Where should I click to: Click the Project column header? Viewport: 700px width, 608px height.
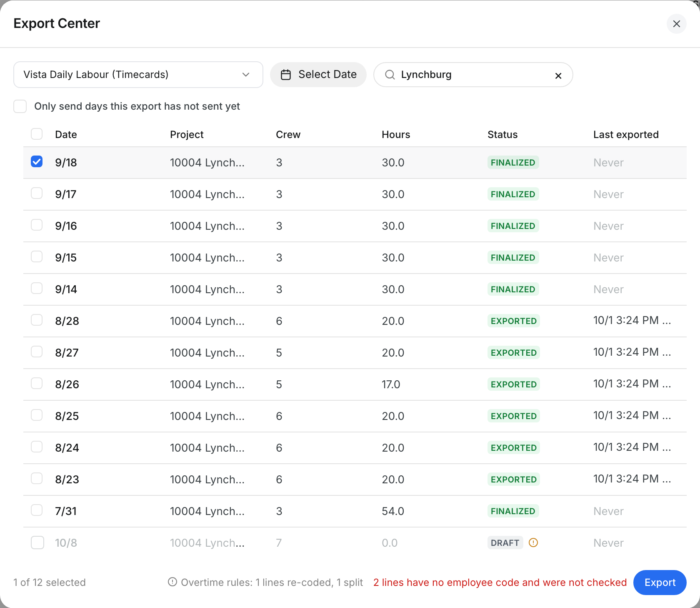coord(187,135)
